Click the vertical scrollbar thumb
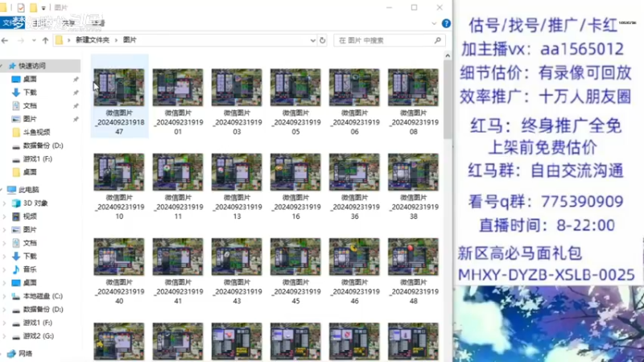The width and height of the screenshot is (644, 362). coord(448,99)
